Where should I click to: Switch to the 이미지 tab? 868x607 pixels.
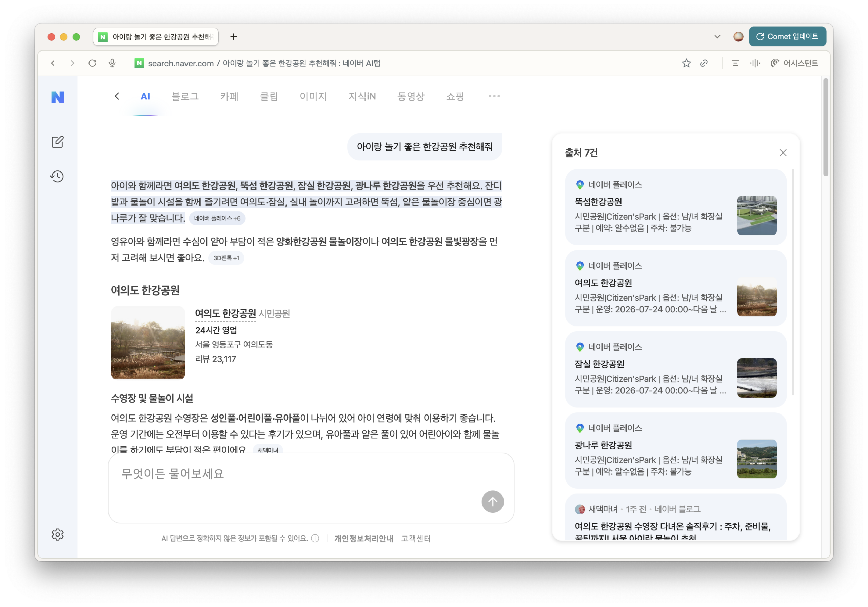click(313, 96)
